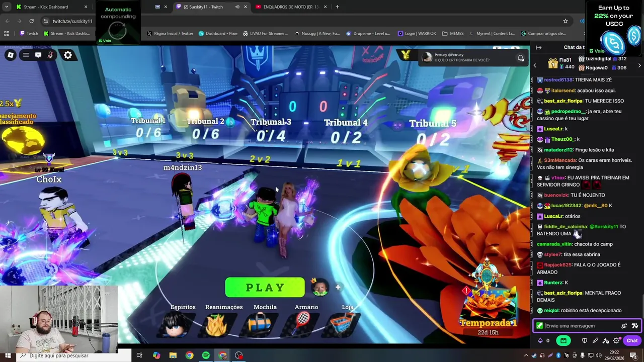The height and width of the screenshot is (362, 644).
Task: Expand the MEMES bookmarks folder
Action: tap(453, 34)
